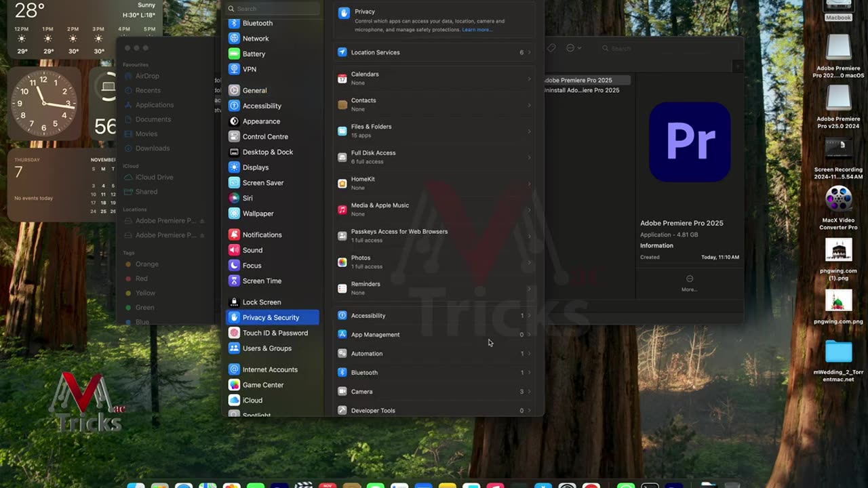
Task: Open Downloads in Finder sidebar
Action: (x=147, y=148)
